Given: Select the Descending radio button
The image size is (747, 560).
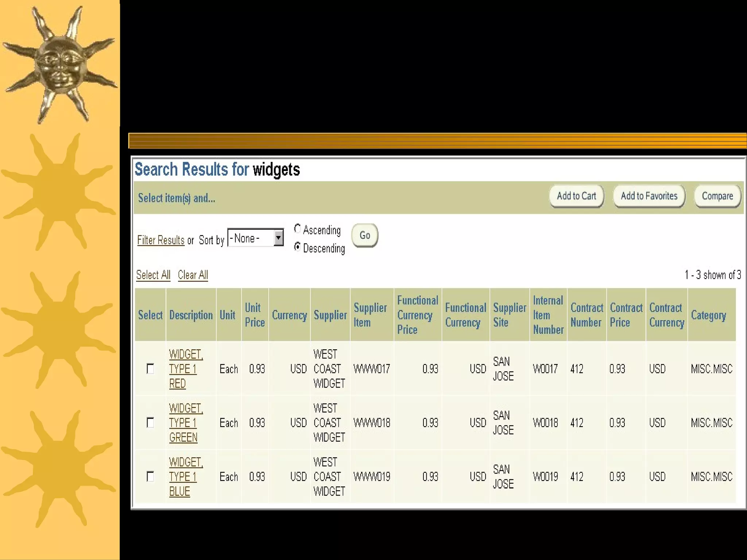Looking at the screenshot, I should tap(297, 247).
